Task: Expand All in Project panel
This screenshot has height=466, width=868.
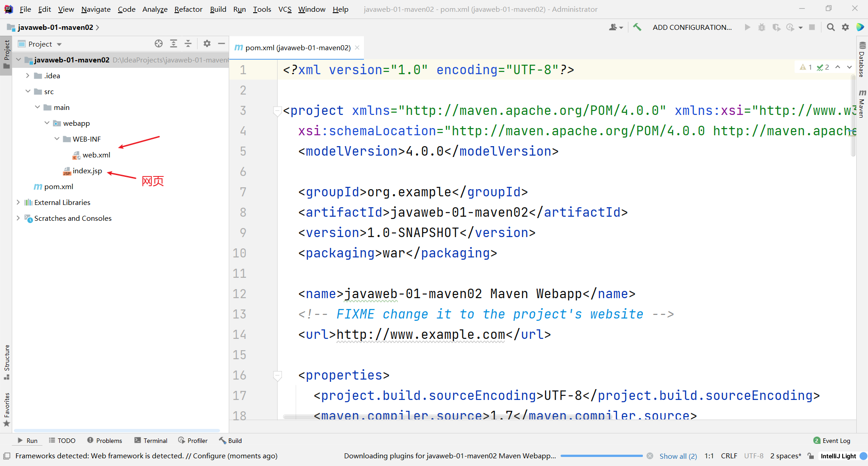Action: click(174, 43)
